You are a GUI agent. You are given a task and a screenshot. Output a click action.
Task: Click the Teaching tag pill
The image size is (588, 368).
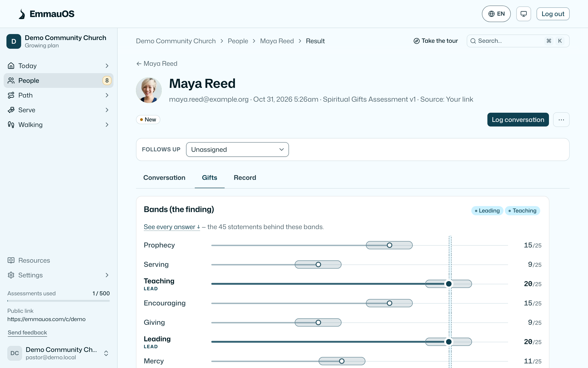pyautogui.click(x=522, y=211)
